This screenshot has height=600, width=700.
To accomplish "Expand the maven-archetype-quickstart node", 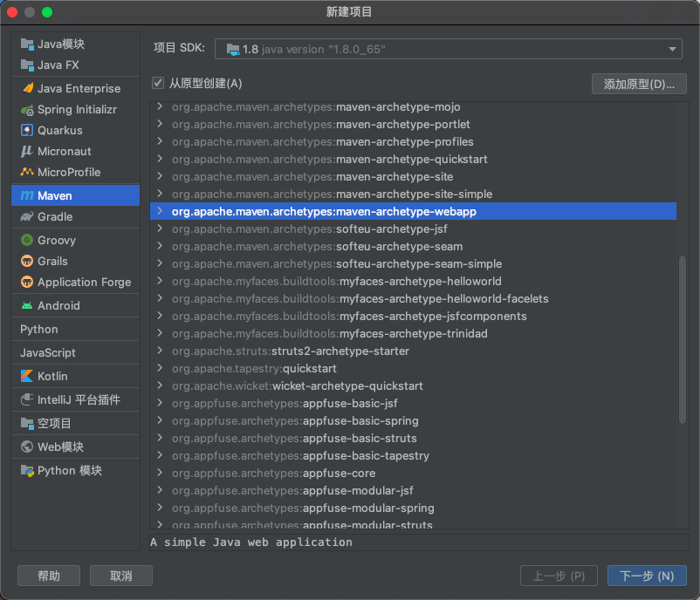I will tap(160, 159).
